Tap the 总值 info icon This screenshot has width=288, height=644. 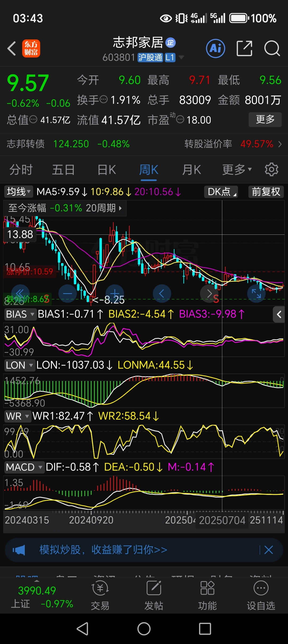[33, 119]
